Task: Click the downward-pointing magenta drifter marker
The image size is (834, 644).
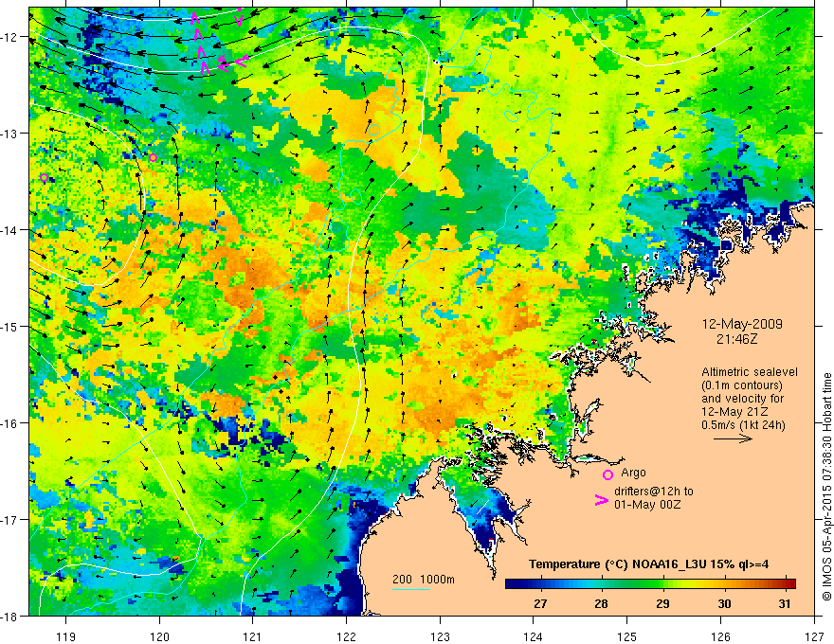Action: [x=240, y=20]
